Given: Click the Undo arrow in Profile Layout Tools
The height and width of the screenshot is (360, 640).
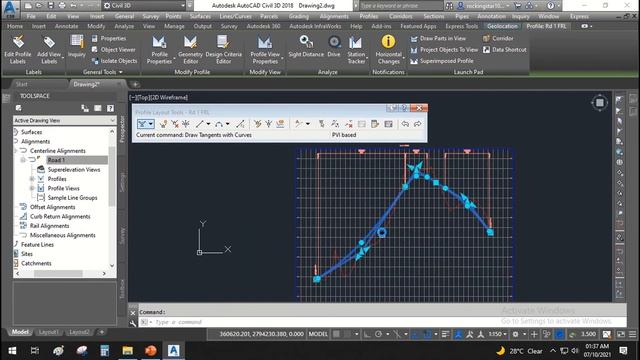Looking at the screenshot, I should [x=405, y=124].
